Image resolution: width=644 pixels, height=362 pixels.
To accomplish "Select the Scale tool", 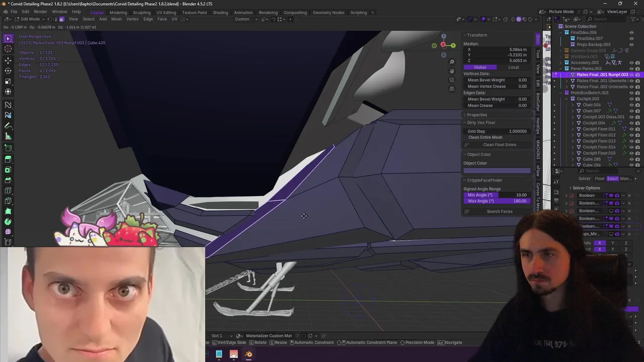I will [x=8, y=81].
